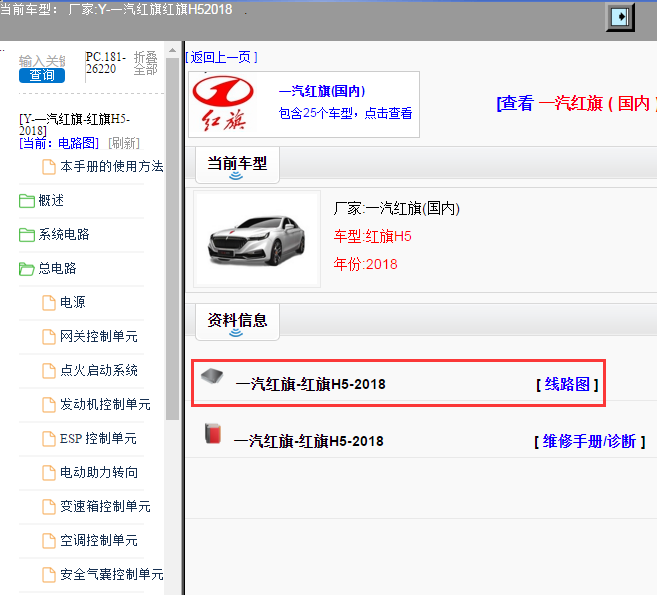Click the Hongqi red flag logo

[223, 103]
